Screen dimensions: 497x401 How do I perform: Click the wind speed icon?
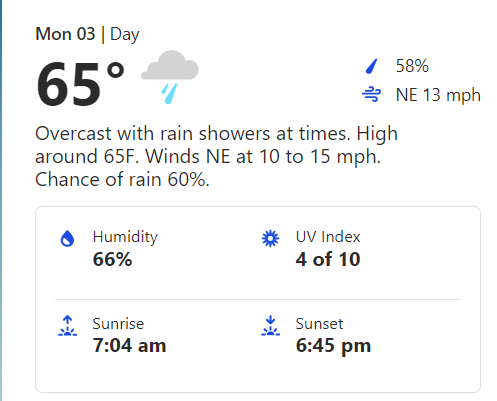[x=371, y=94]
